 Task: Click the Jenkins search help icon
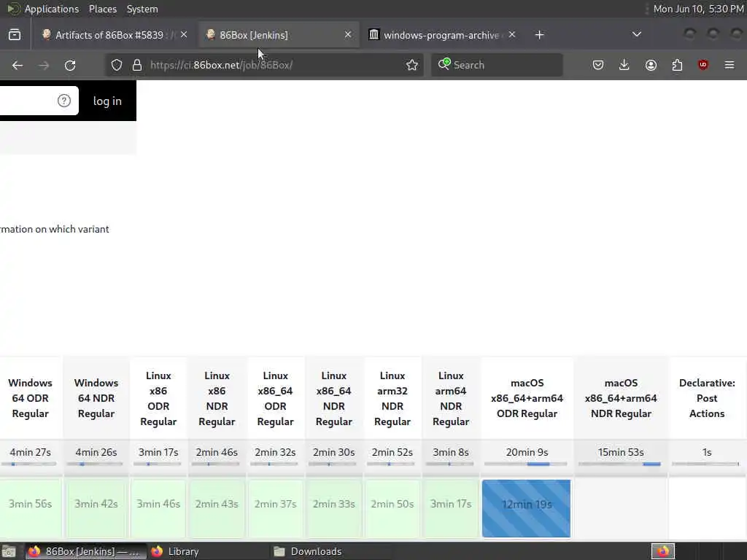coord(64,101)
